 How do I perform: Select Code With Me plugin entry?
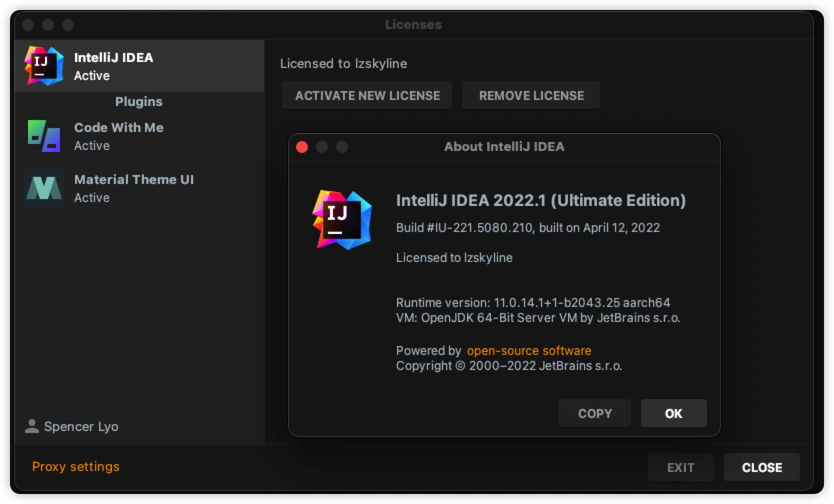[139, 136]
